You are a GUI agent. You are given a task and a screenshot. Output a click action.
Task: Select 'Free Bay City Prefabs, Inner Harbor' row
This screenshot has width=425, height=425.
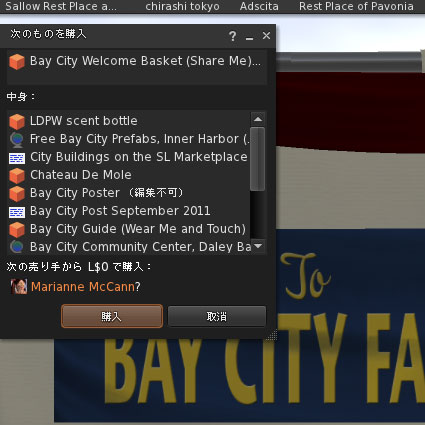[x=128, y=139]
